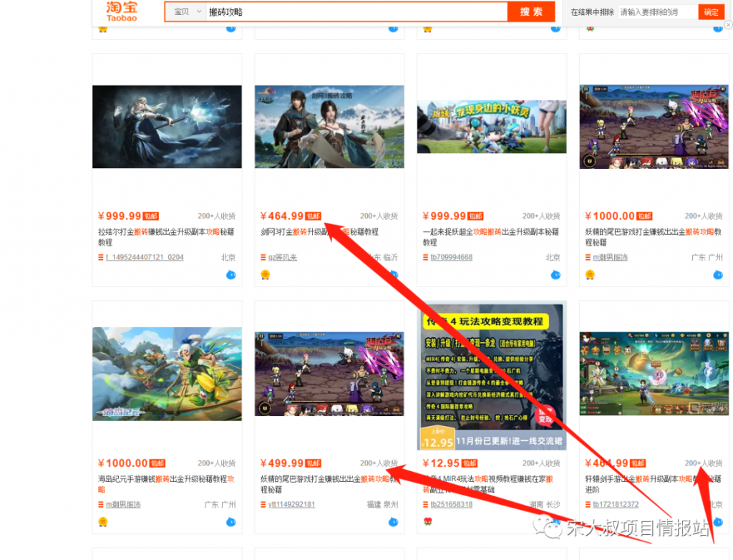Click the ¥1000.00 price of 海岛纪元 listing
The width and height of the screenshot is (733, 560).
122,463
